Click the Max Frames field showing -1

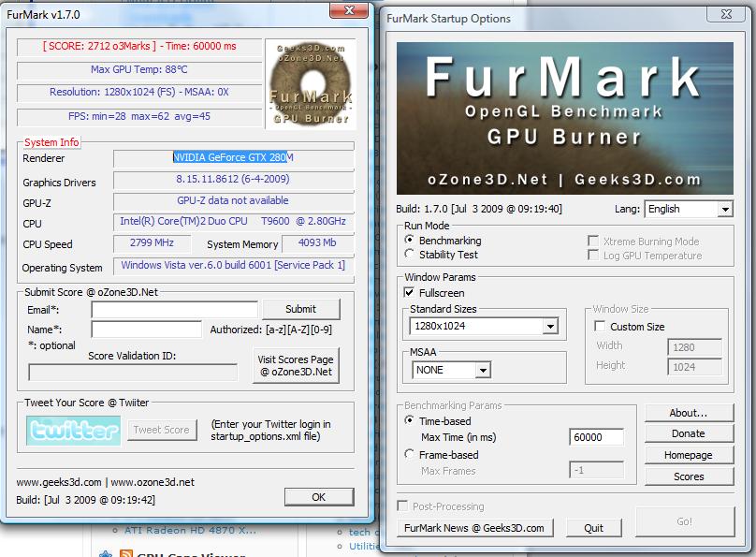click(x=596, y=470)
